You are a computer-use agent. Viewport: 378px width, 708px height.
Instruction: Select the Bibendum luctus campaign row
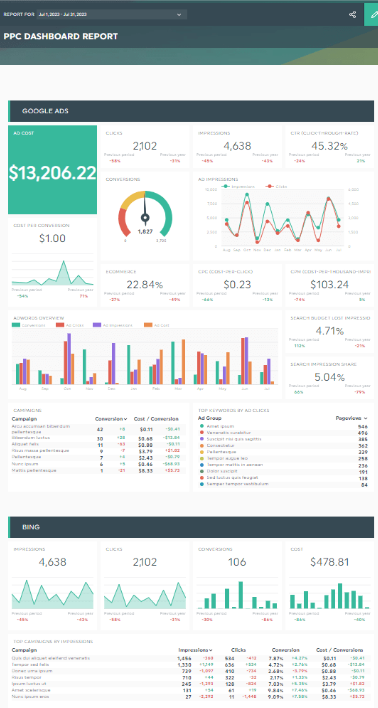(x=98, y=438)
